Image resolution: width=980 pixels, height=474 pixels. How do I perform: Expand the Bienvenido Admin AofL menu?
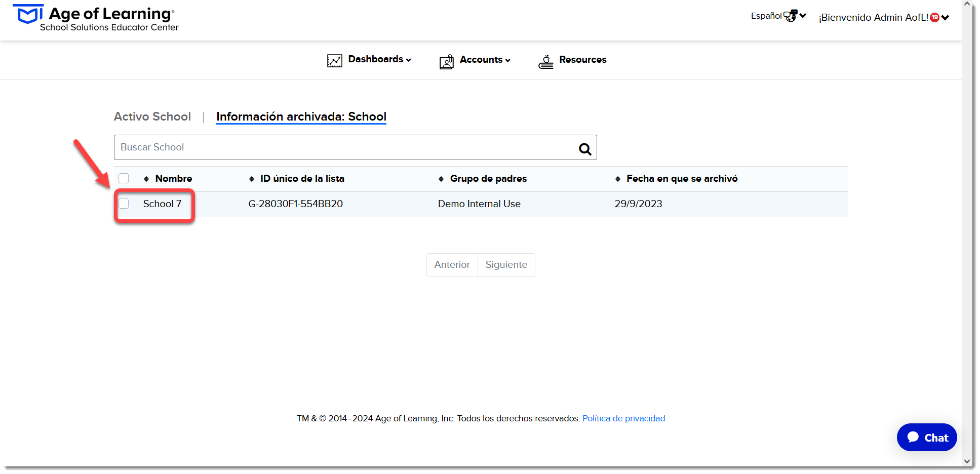(x=884, y=17)
